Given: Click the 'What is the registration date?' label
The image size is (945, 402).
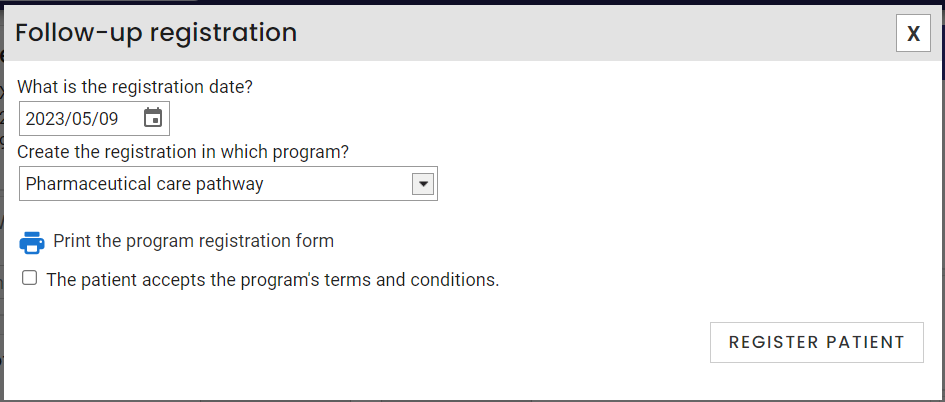Looking at the screenshot, I should click(135, 87).
